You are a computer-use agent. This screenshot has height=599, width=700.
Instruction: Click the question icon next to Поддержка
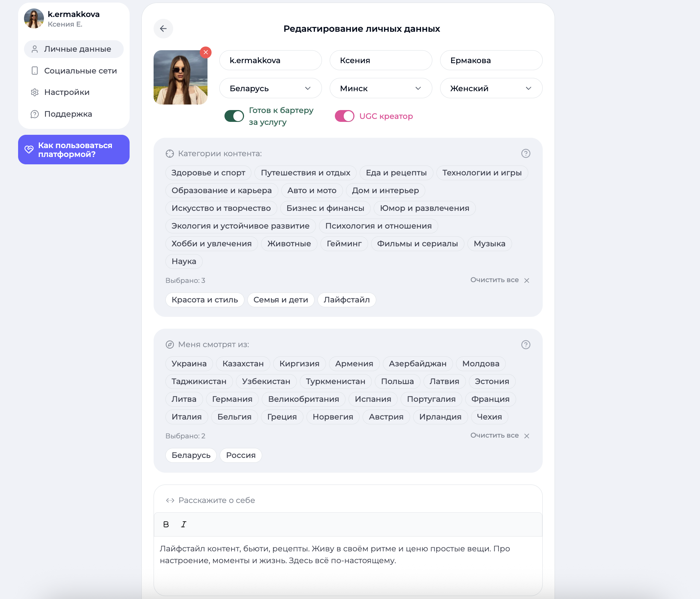pos(34,114)
